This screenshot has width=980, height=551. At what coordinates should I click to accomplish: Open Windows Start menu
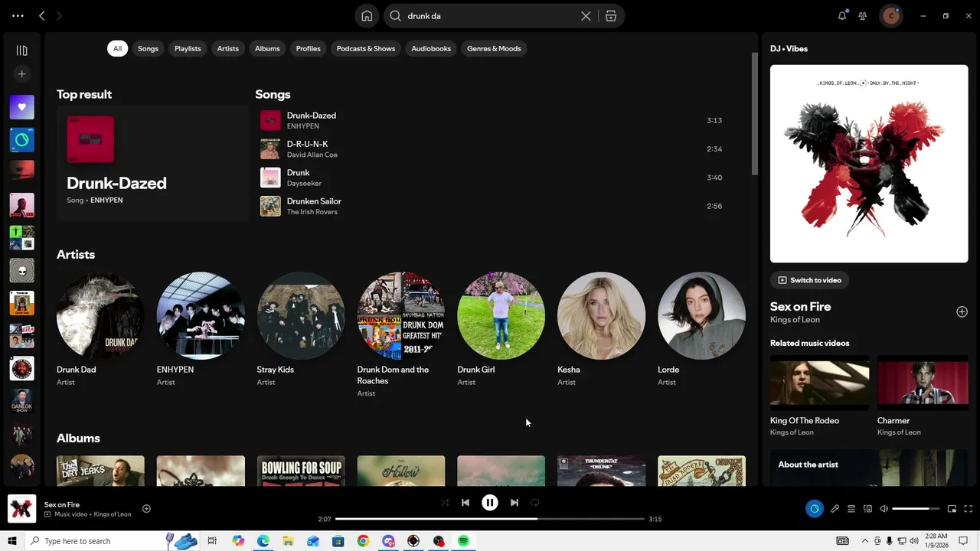(x=12, y=541)
